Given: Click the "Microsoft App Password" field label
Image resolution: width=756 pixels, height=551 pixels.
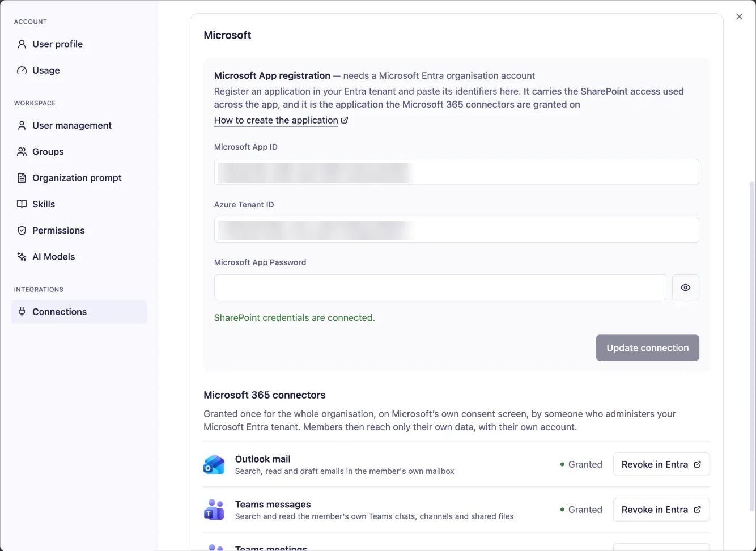Looking at the screenshot, I should [x=260, y=262].
